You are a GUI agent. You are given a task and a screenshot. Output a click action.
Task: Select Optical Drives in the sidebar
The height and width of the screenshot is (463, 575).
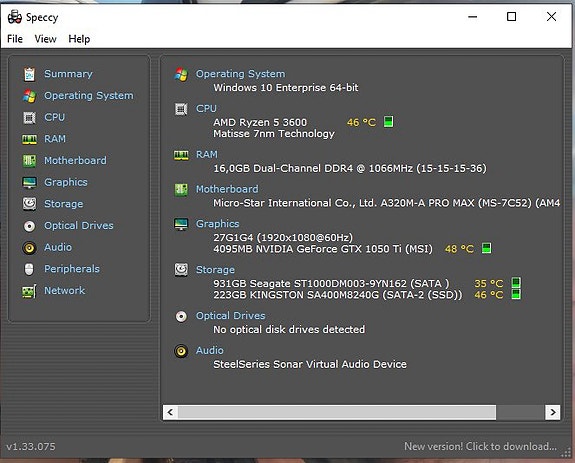79,225
